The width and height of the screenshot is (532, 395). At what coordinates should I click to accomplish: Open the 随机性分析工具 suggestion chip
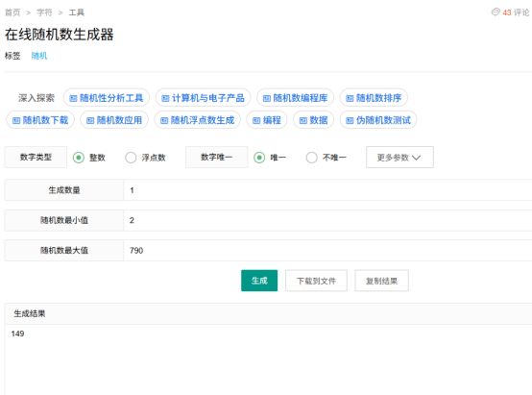click(107, 98)
